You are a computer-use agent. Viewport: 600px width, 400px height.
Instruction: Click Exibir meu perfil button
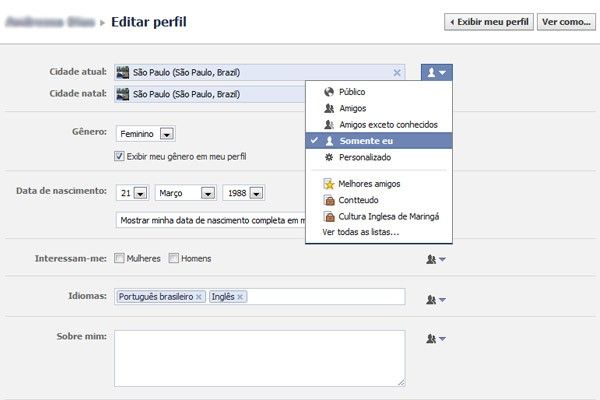(x=489, y=22)
